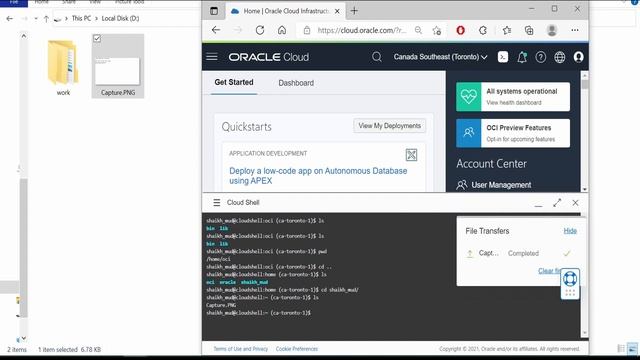Uncheck the Capture.PNG selection checkbox
The height and width of the screenshot is (360, 640).
pos(97,38)
